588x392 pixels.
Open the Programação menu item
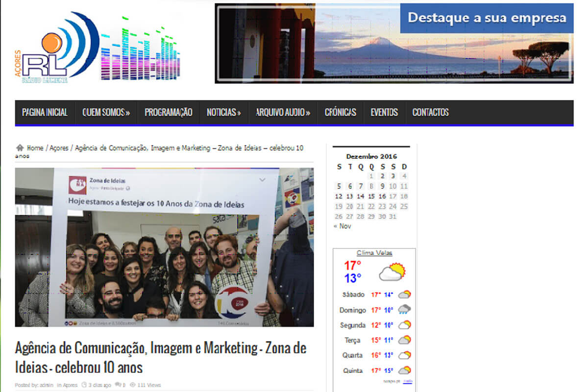(x=168, y=112)
